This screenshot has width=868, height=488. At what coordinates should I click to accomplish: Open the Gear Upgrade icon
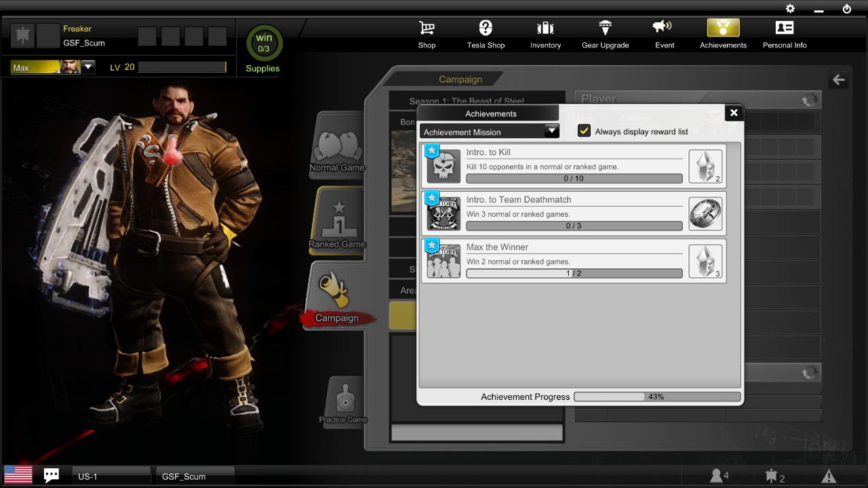click(x=605, y=28)
